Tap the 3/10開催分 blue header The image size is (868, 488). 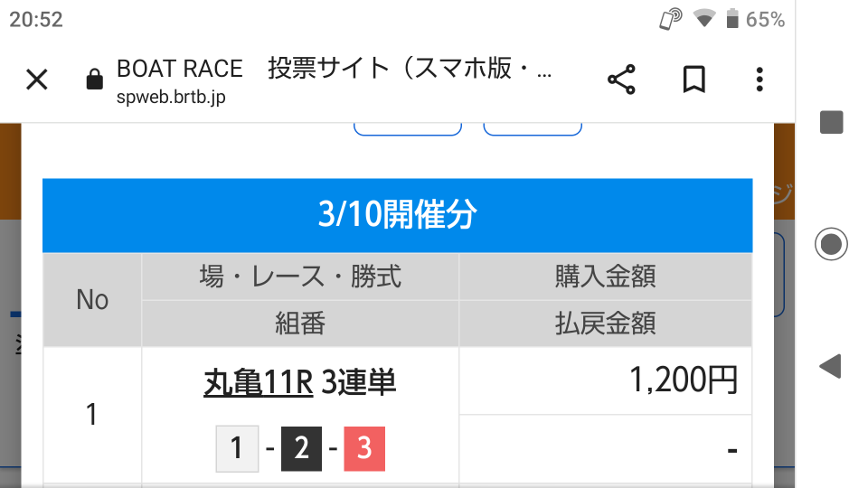(397, 215)
